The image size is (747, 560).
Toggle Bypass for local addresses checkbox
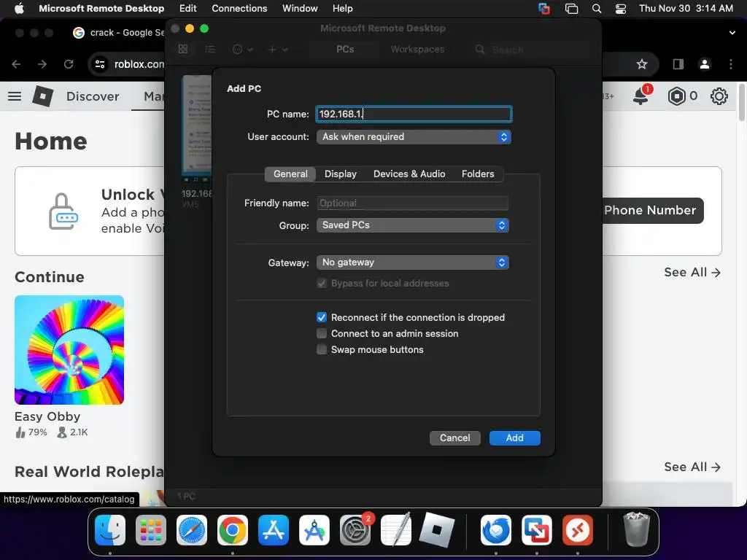point(322,284)
